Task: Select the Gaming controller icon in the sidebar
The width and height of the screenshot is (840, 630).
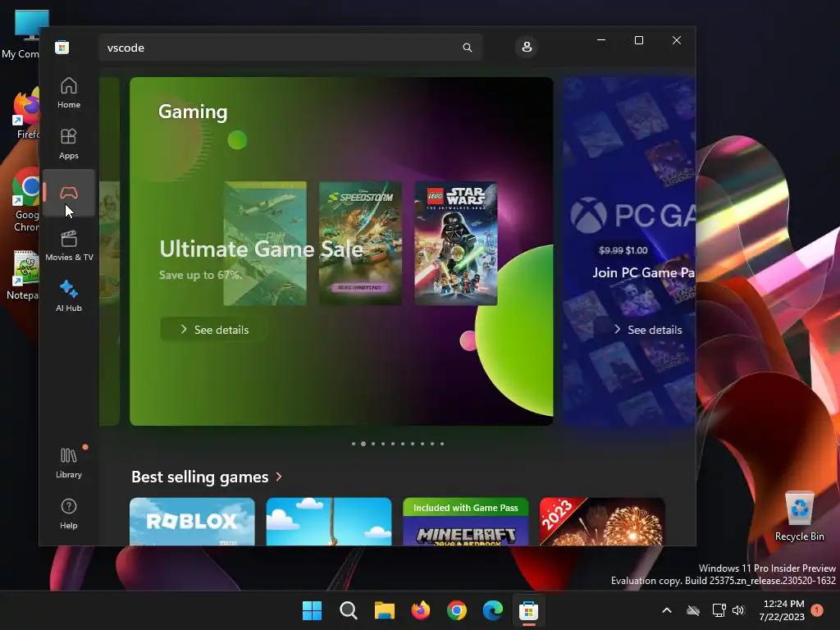Action: point(69,193)
